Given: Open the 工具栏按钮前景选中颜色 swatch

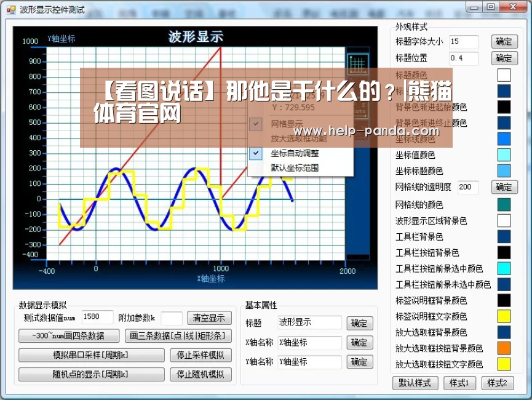Looking at the screenshot, I should coord(504,268).
